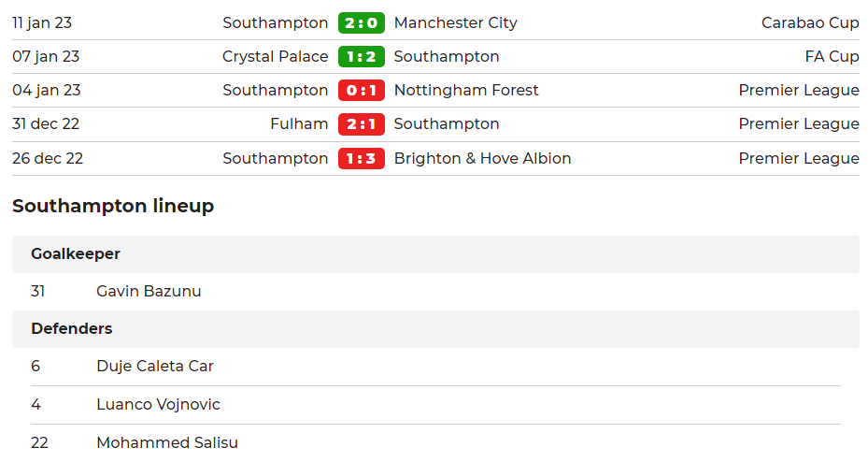Viewport: 868px width, 462px height.
Task: View player Luanco Vojnovic
Action: click(158, 404)
